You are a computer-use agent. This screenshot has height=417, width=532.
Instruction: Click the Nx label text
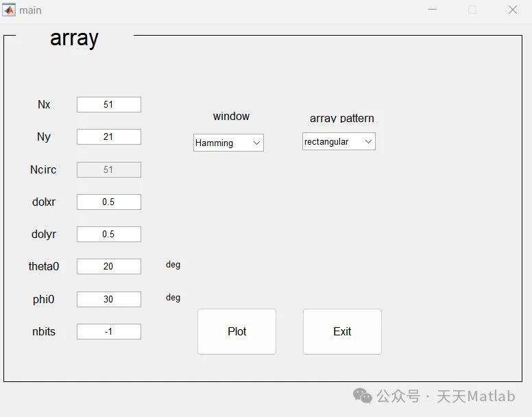pyautogui.click(x=44, y=104)
